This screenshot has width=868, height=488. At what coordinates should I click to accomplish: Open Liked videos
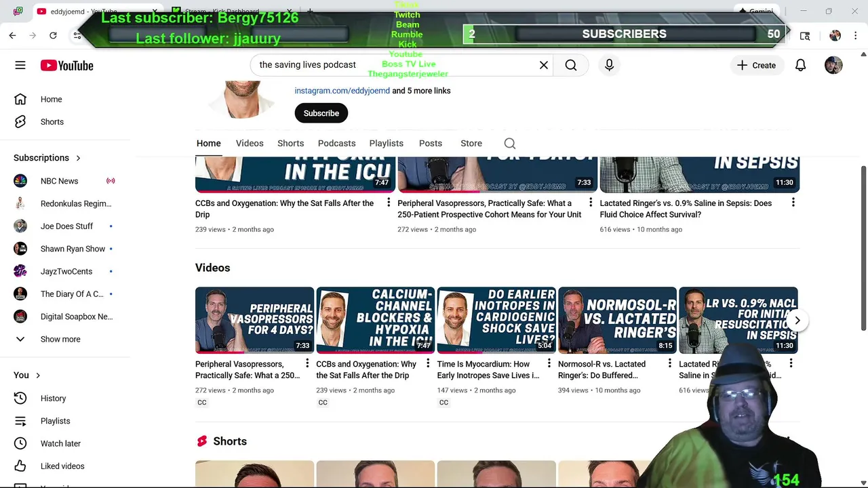65,466
